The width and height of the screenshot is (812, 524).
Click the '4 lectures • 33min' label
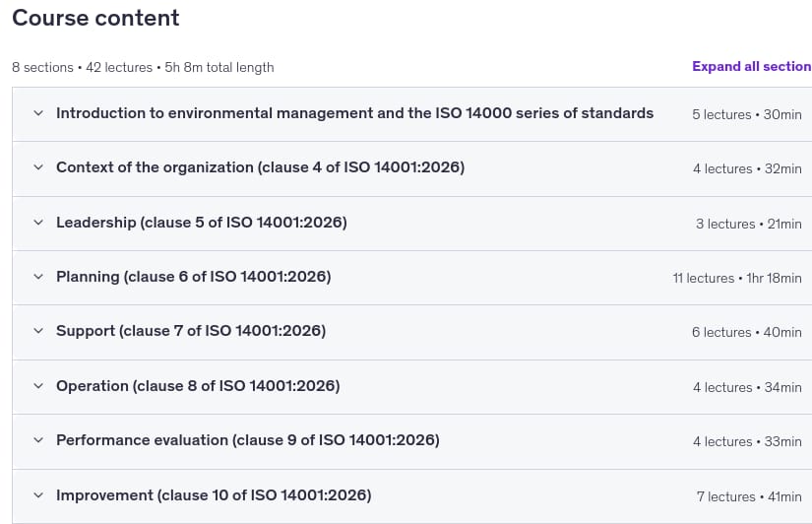coord(747,441)
